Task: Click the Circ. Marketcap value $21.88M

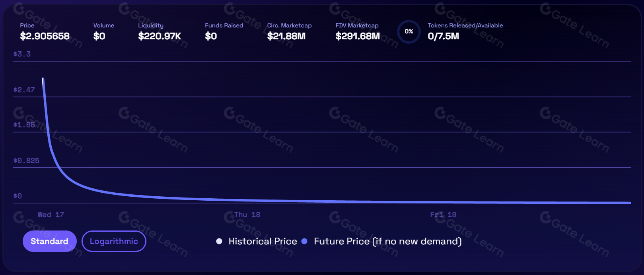Action: click(286, 36)
